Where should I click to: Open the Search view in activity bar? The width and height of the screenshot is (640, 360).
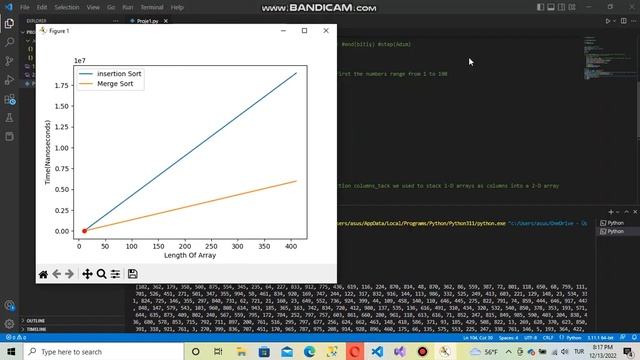coord(9,42)
